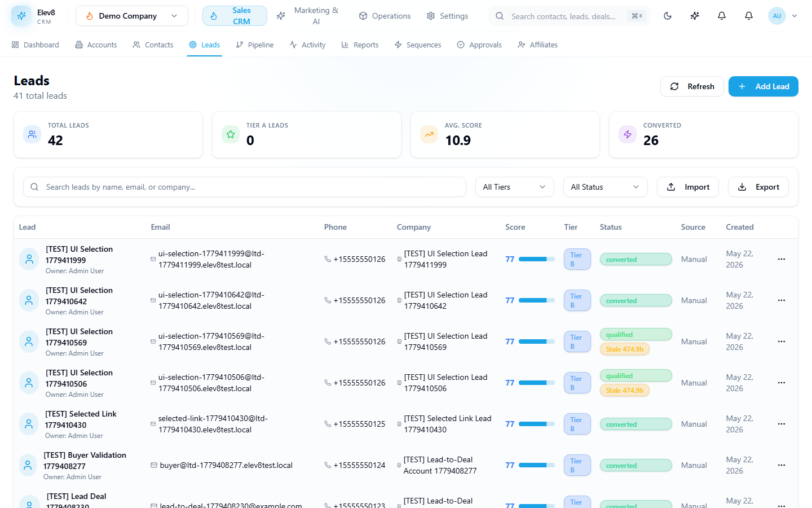
Task: Click score bar of lead 1779411999
Action: pos(536,259)
